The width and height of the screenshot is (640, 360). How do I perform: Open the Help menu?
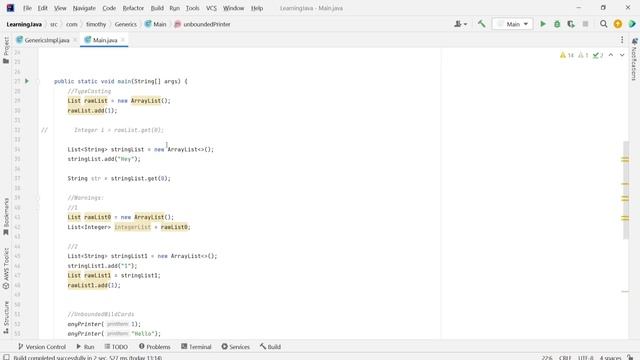[257, 8]
